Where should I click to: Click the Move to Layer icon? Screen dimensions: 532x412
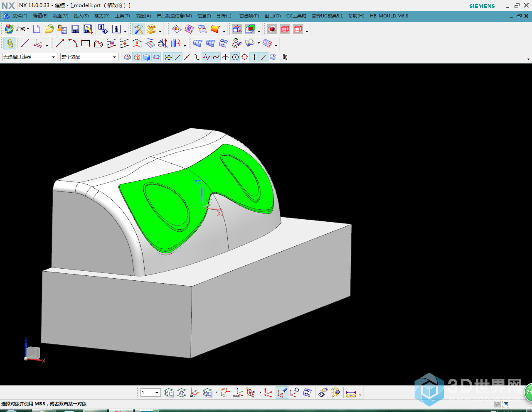[182, 392]
